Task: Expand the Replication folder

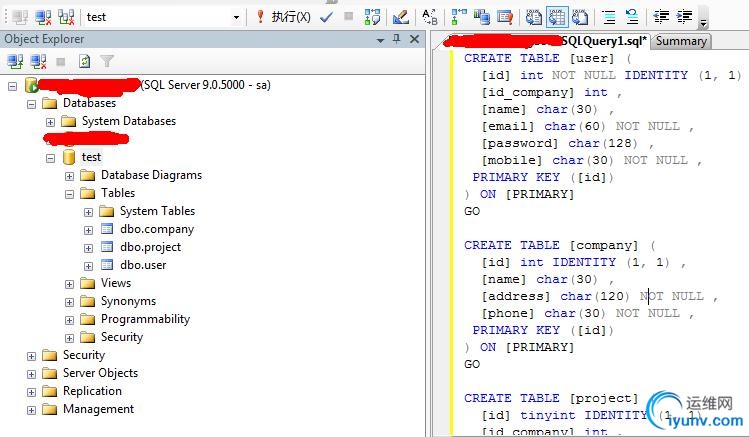Action: pyautogui.click(x=32, y=392)
